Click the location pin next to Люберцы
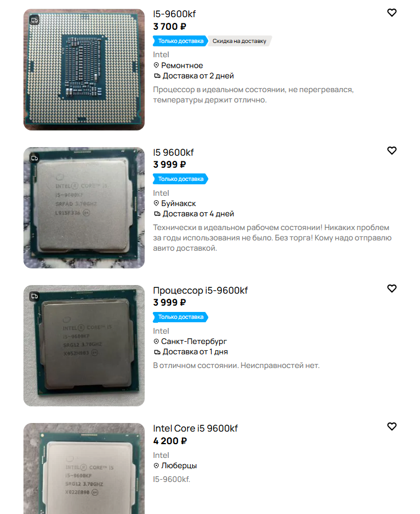The height and width of the screenshot is (514, 420). (156, 465)
